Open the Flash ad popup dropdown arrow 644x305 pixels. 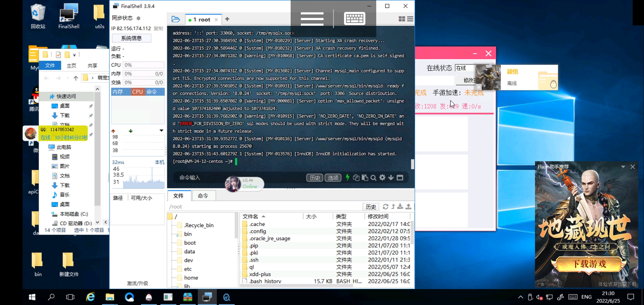[623, 167]
